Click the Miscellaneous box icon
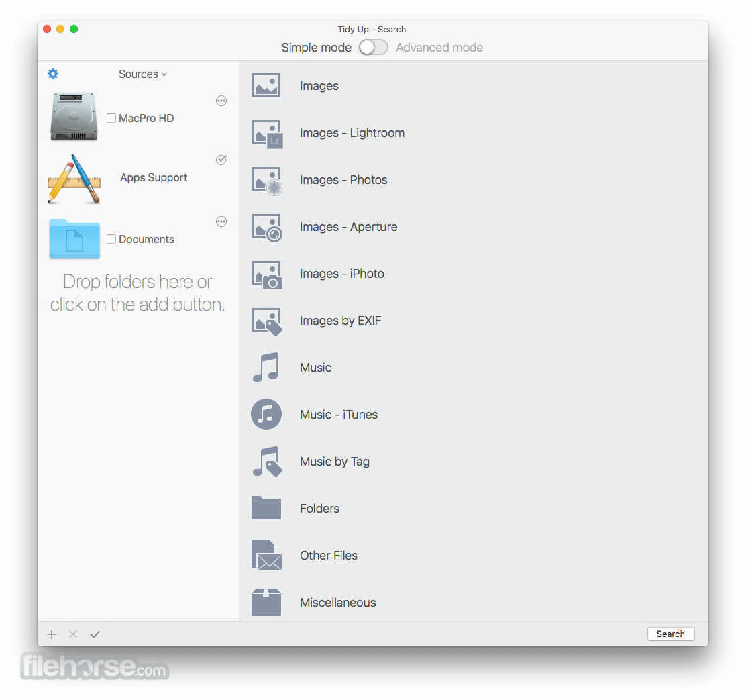 [x=266, y=602]
